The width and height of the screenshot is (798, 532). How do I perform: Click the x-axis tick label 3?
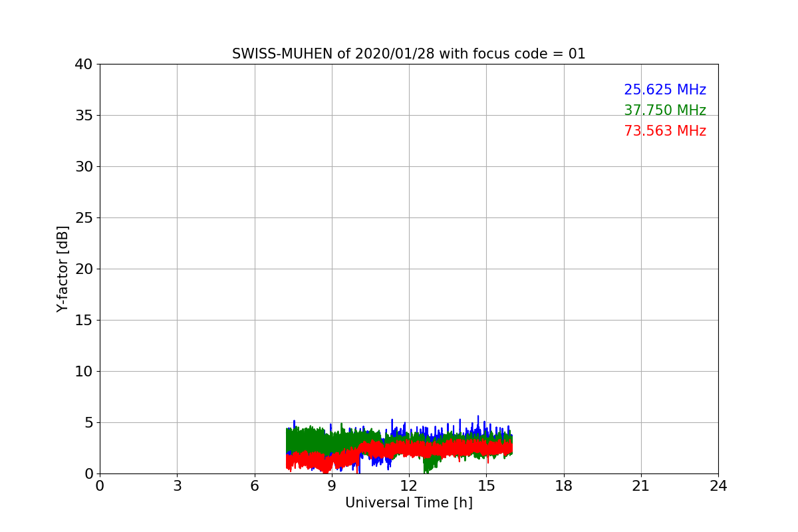(177, 486)
